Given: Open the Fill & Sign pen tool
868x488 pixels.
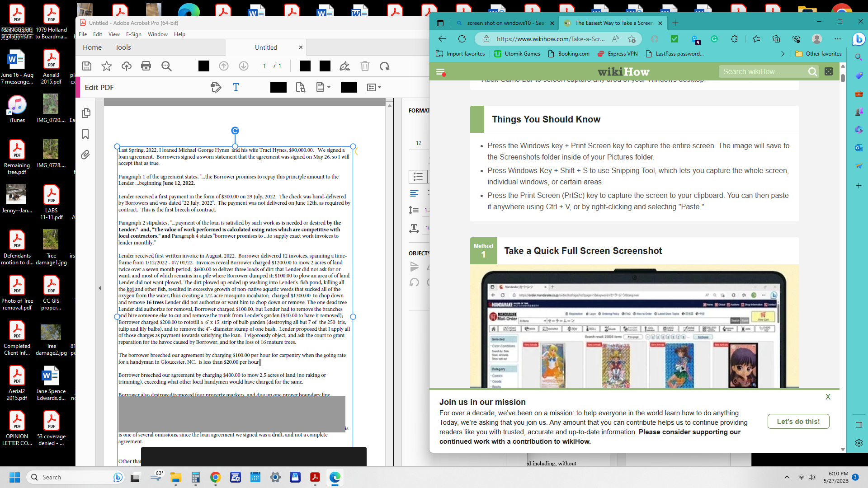Looking at the screenshot, I should [345, 66].
